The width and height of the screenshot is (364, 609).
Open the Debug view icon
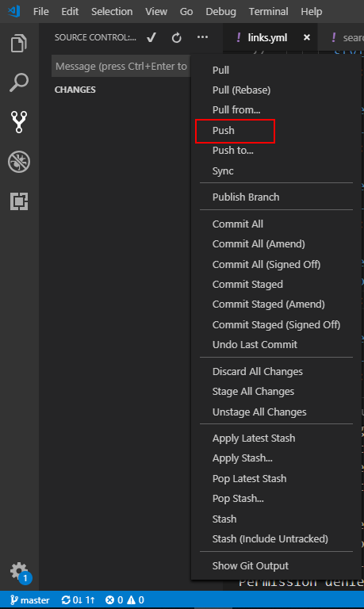coord(19,162)
